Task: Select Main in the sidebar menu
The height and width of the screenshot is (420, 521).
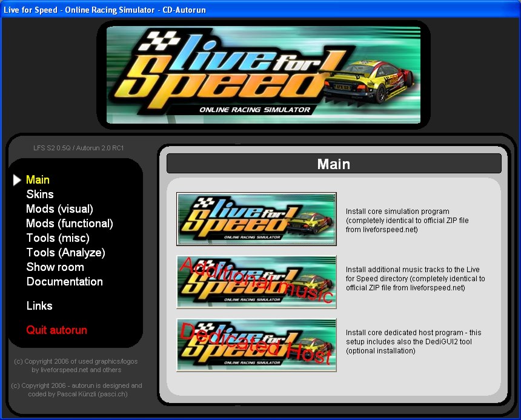Action: 38,180
